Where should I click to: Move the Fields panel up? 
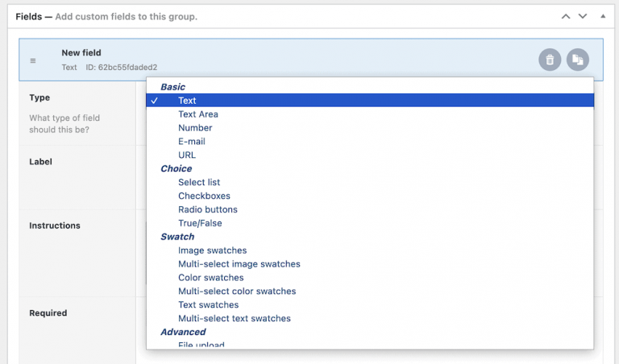pos(566,16)
